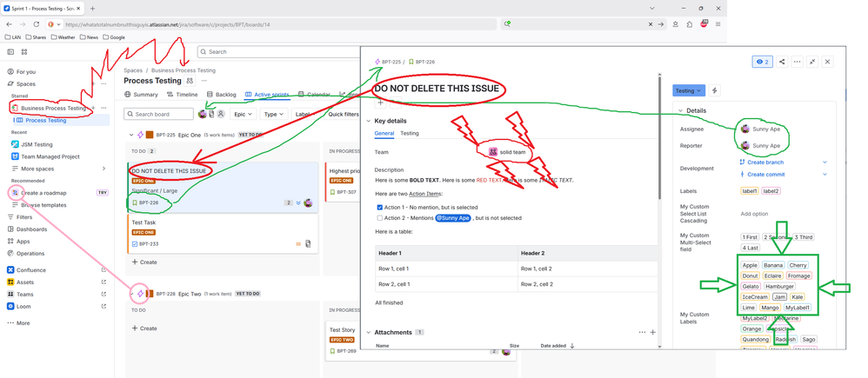The height and width of the screenshot is (378, 868).
Task: Uncheck Action 1 checkbox
Action: [x=380, y=208]
